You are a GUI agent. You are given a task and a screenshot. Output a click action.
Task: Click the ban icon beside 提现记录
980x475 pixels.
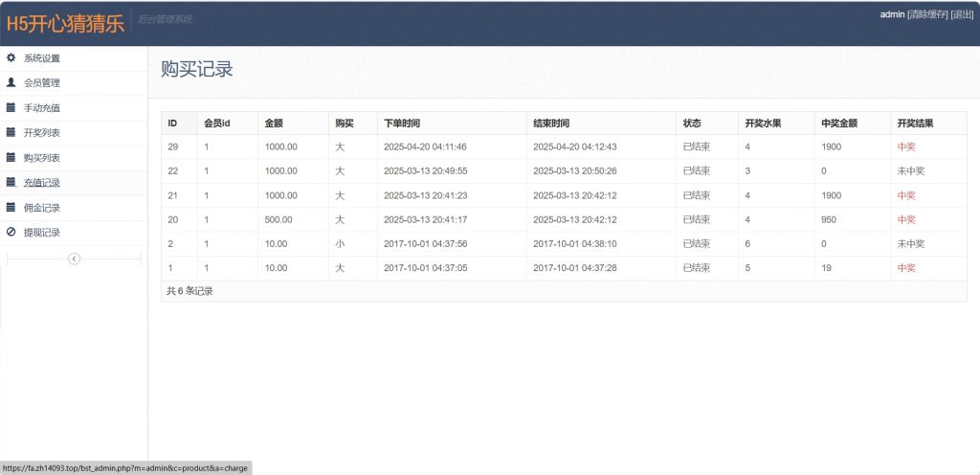[11, 232]
